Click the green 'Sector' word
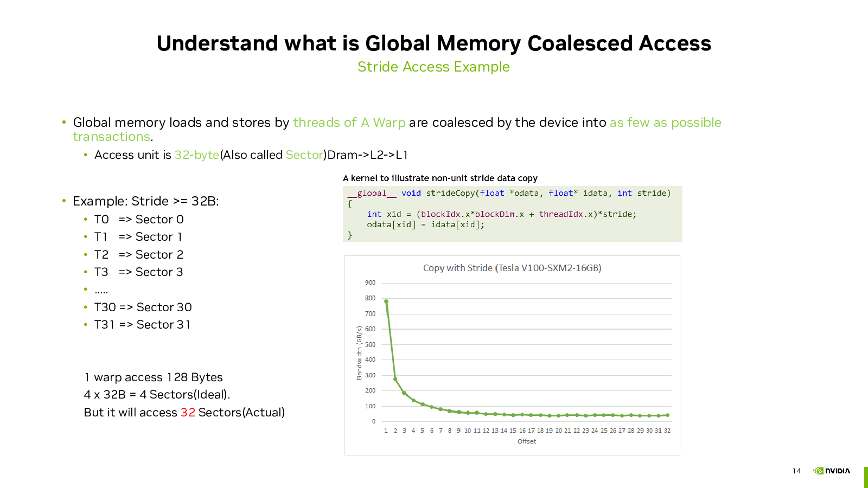The image size is (868, 488). (304, 155)
